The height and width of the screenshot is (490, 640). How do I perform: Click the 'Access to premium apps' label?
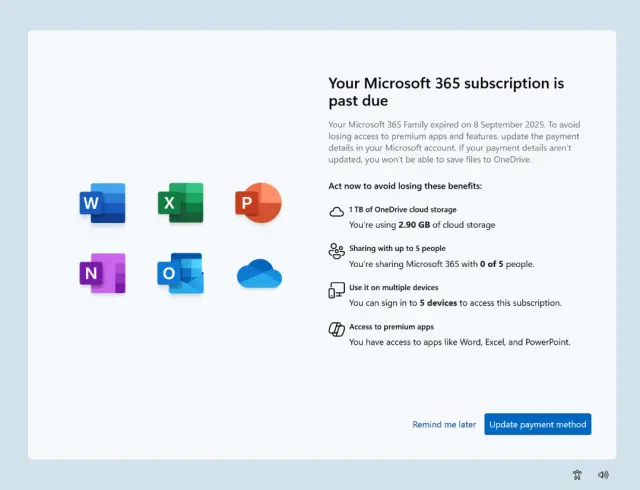pyautogui.click(x=390, y=326)
